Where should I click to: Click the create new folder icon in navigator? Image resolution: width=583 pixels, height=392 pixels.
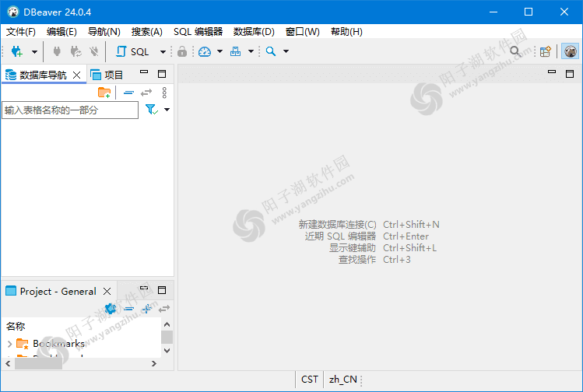point(104,93)
